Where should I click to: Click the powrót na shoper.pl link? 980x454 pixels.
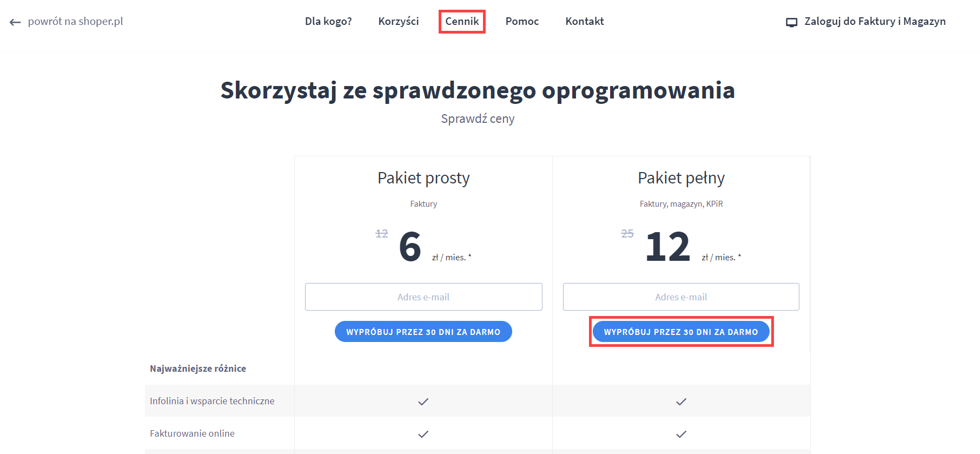[x=75, y=22]
